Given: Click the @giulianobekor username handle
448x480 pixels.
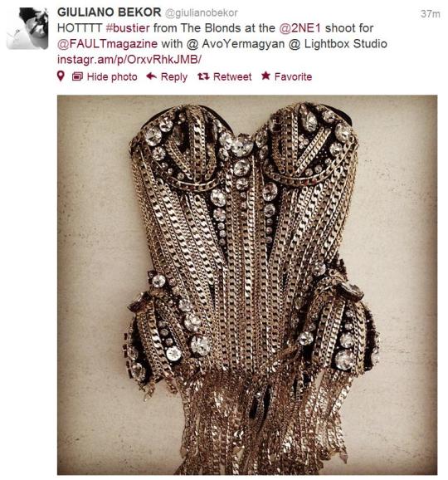Looking at the screenshot, I should click(x=202, y=12).
